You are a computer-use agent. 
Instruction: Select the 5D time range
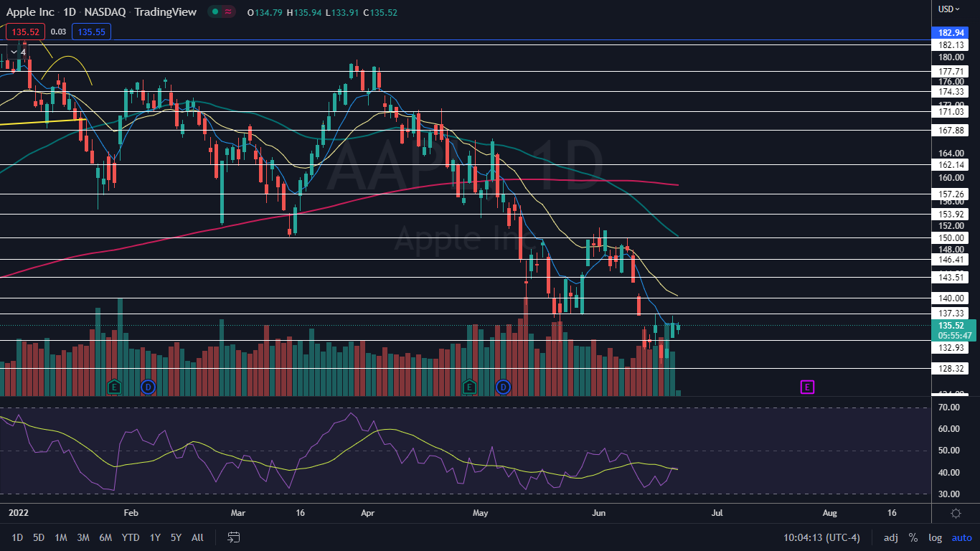pos(39,537)
